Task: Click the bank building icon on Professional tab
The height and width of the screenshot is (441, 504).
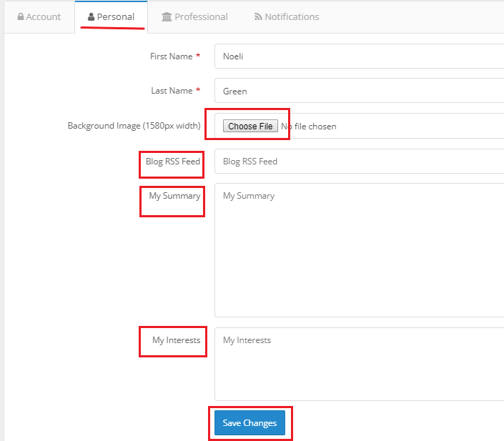Action: pos(167,16)
